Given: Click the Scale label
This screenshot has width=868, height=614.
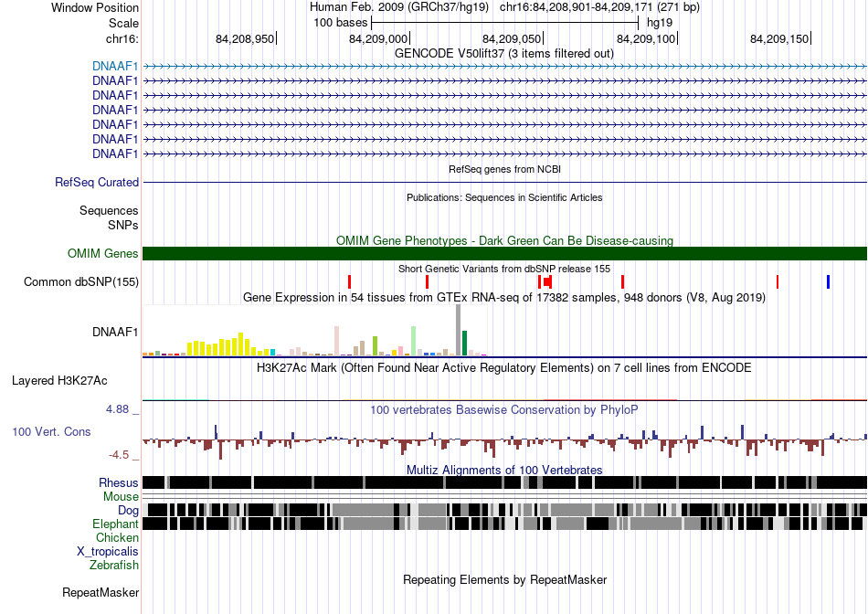Looking at the screenshot, I should click(x=123, y=23).
